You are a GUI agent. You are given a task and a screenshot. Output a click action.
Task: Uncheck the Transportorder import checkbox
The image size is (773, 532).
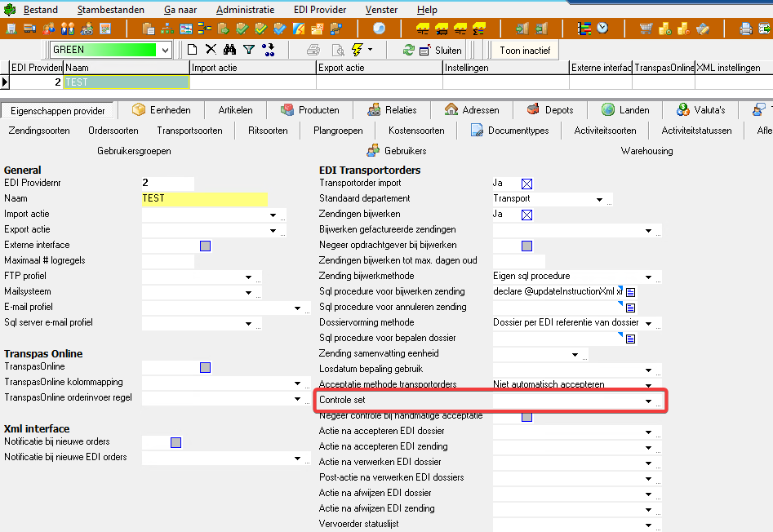click(x=526, y=184)
